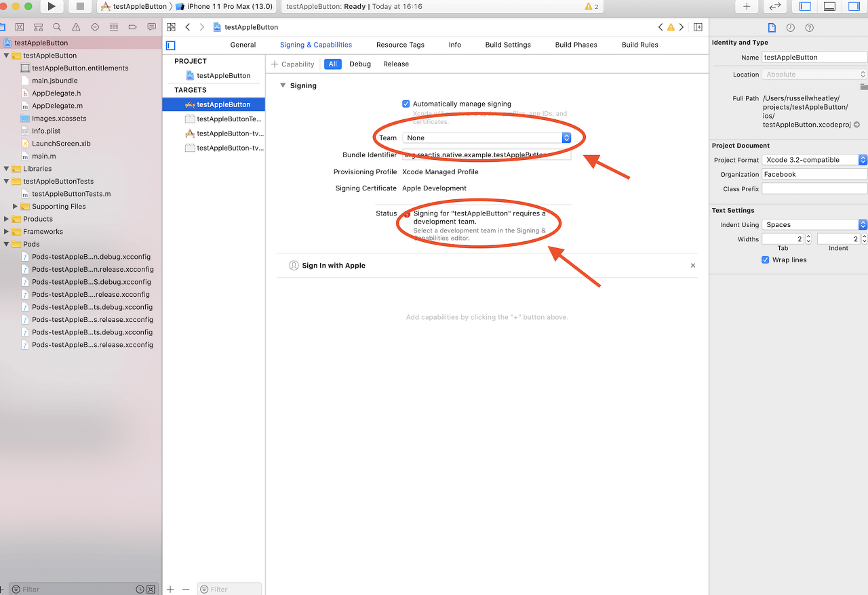The image size is (868, 595).
Task: Show the File inspector
Action: coord(771,27)
